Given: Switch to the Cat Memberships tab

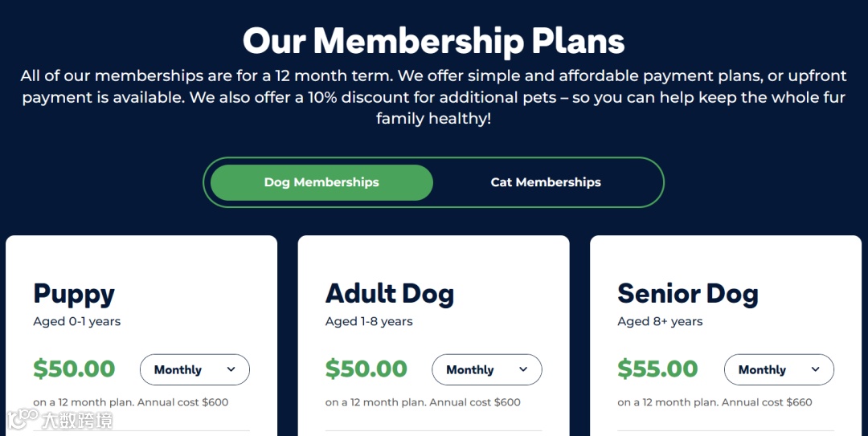Looking at the screenshot, I should click(546, 182).
